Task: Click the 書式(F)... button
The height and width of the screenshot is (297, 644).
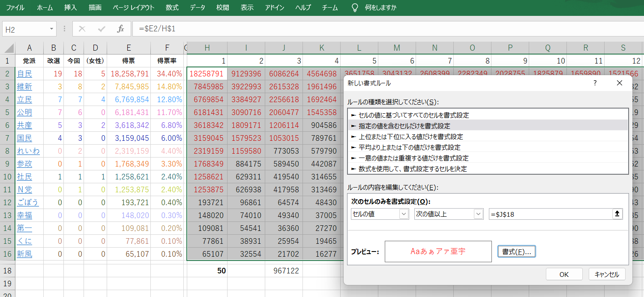Action: [x=516, y=252]
